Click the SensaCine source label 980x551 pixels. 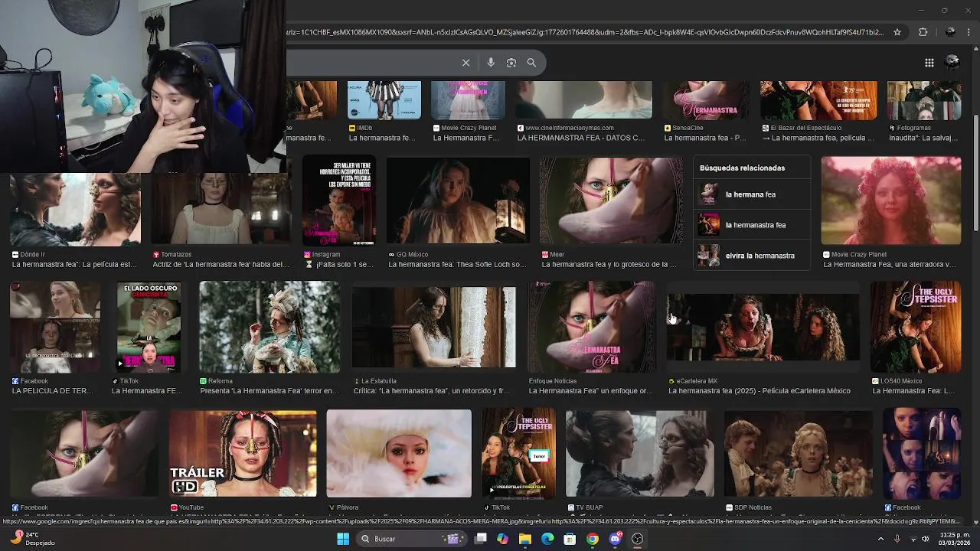click(x=684, y=128)
